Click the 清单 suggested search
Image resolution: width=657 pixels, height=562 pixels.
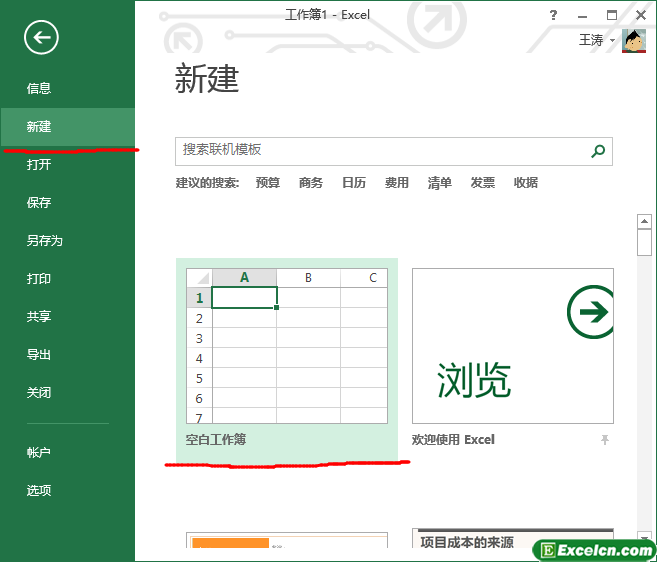pos(440,183)
